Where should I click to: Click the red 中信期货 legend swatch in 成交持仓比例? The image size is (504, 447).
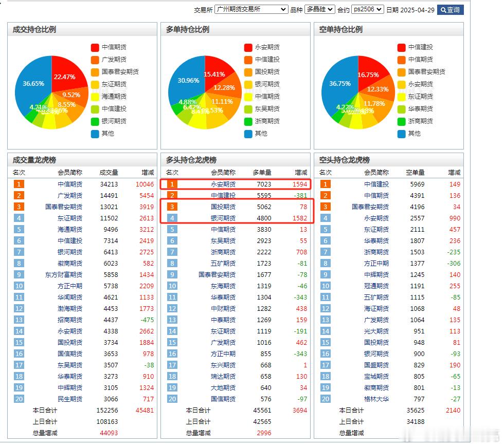coord(95,47)
